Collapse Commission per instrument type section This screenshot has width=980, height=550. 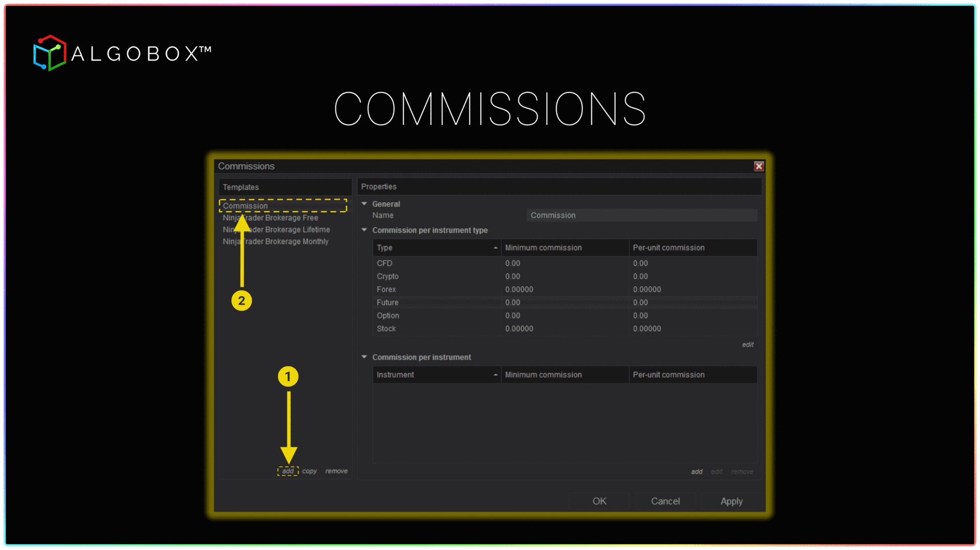click(x=364, y=230)
